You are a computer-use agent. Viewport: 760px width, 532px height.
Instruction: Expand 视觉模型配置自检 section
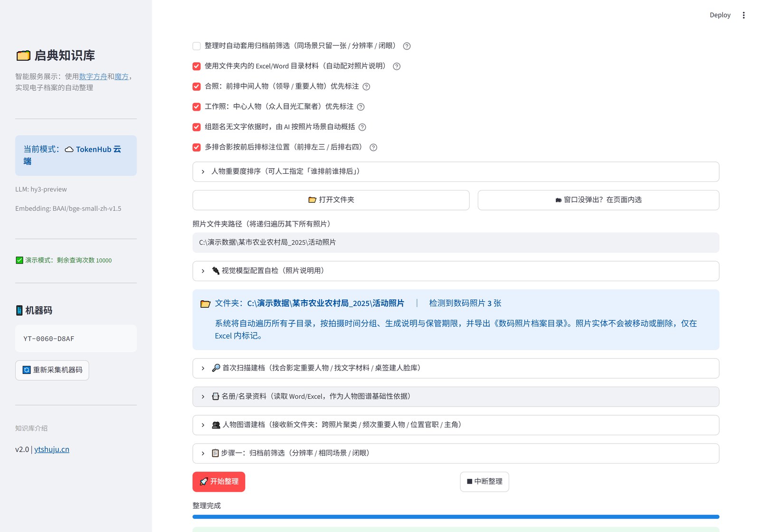click(x=456, y=271)
